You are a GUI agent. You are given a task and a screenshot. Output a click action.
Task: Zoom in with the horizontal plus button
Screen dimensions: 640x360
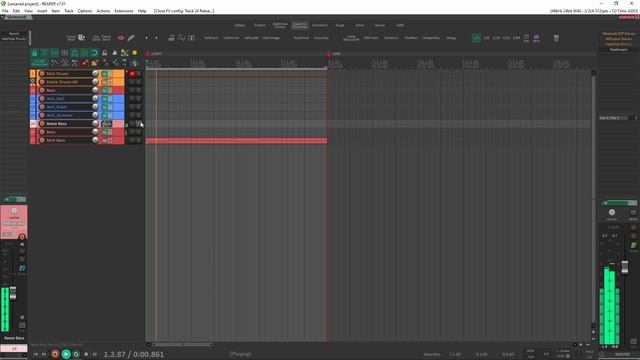pyautogui.click(x=581, y=344)
